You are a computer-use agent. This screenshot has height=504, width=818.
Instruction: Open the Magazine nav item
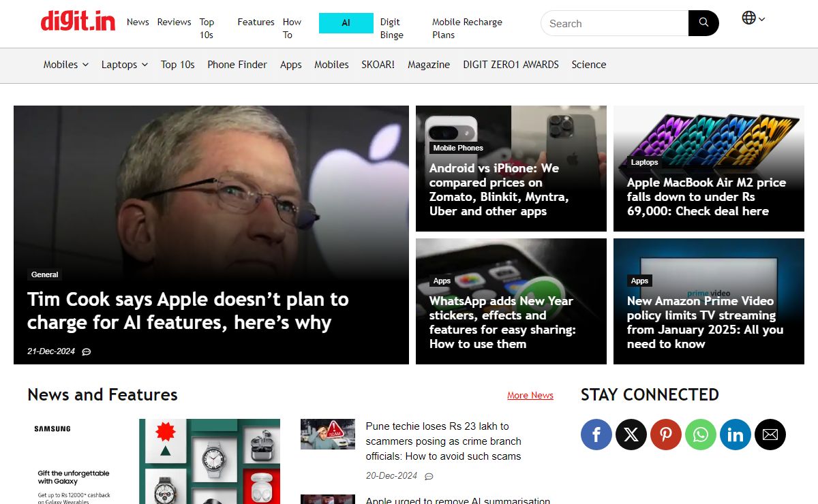[x=429, y=65]
